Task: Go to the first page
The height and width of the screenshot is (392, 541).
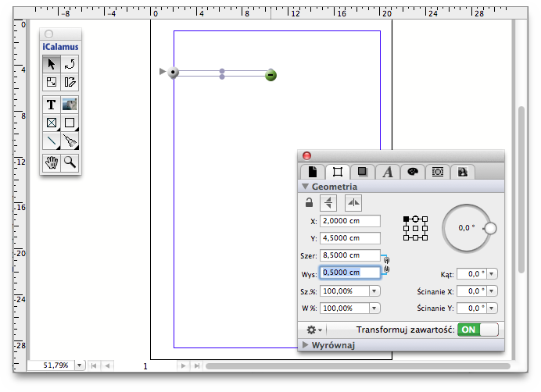Action: click(94, 365)
